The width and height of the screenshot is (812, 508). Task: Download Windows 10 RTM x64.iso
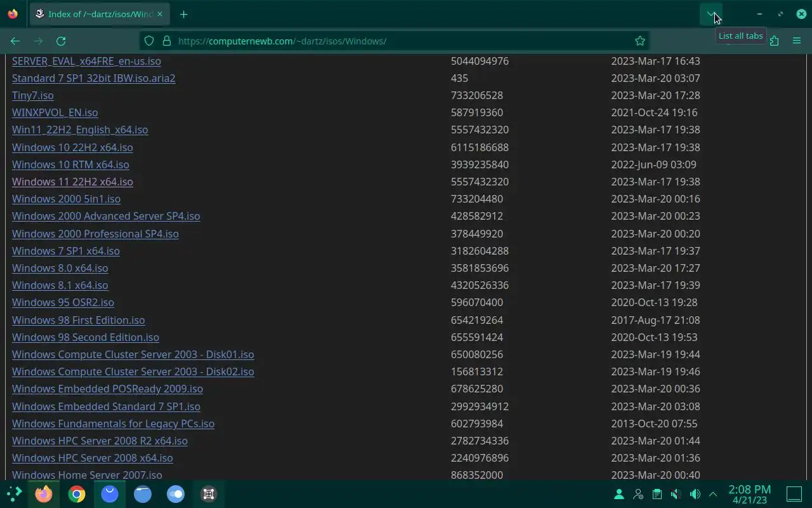click(70, 164)
